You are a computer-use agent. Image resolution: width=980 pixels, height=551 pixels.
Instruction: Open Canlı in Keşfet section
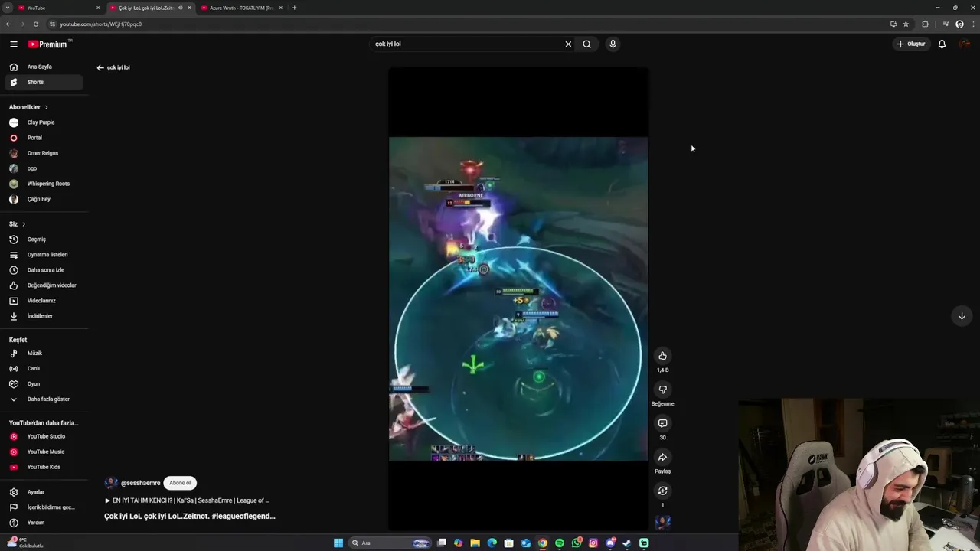pyautogui.click(x=44, y=369)
